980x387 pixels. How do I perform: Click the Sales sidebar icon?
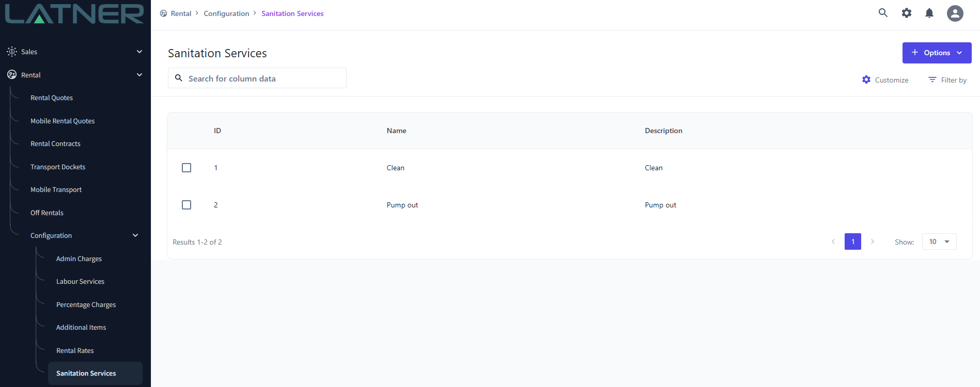pos(12,52)
